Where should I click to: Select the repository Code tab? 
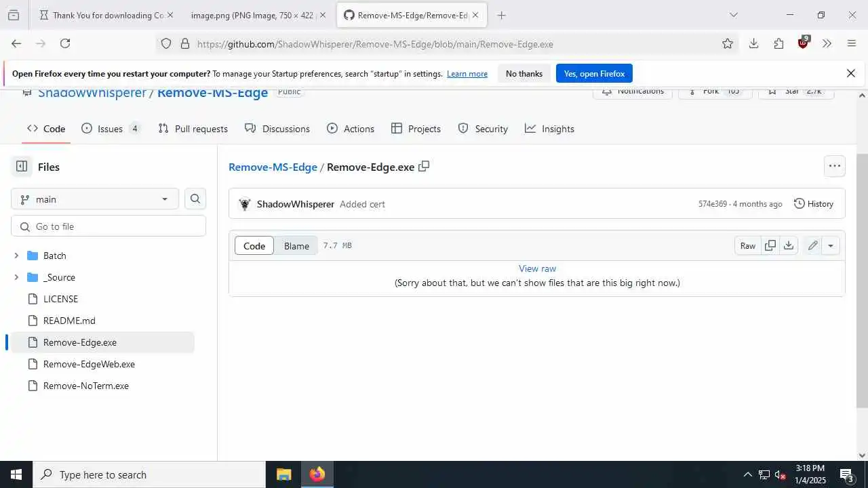[x=46, y=129]
